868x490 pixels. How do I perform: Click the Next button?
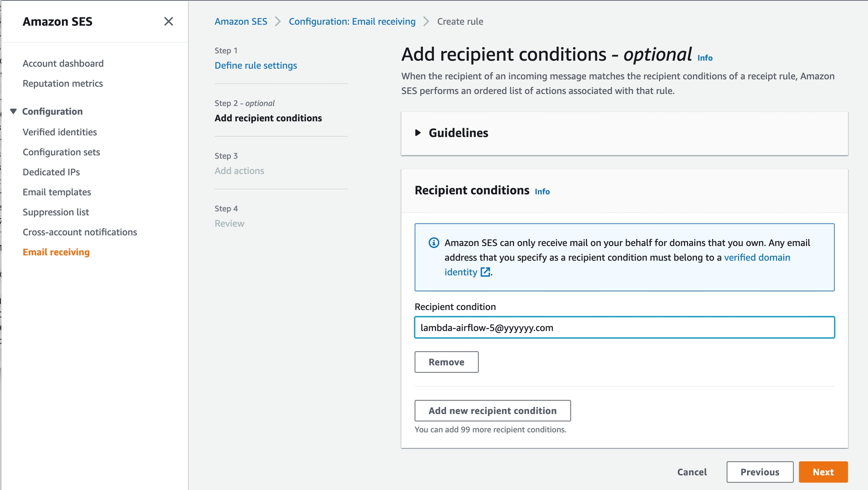click(x=823, y=472)
